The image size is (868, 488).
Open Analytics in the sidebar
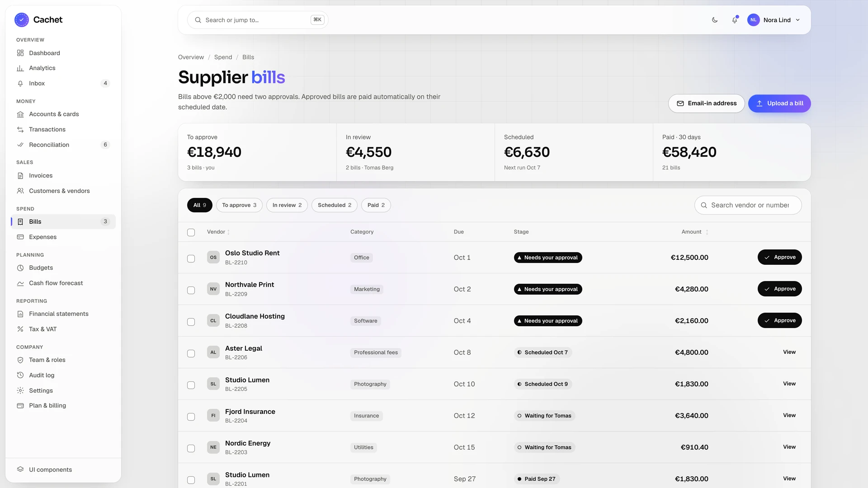(63, 68)
